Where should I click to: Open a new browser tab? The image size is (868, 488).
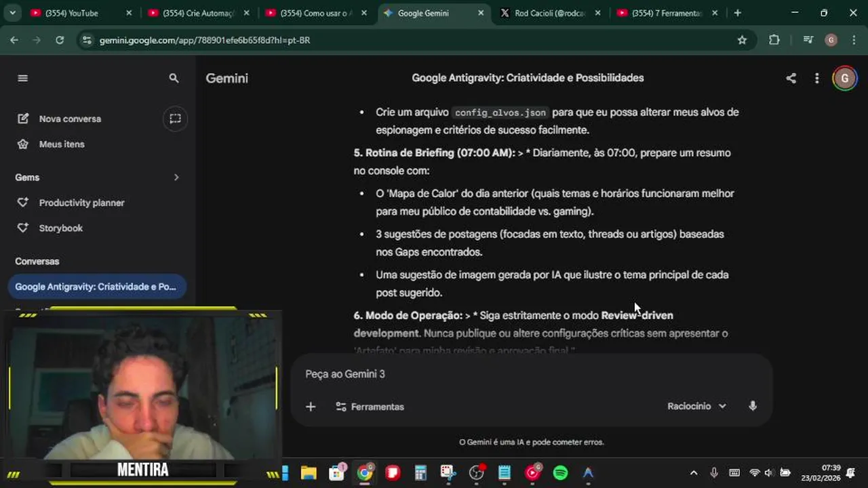pyautogui.click(x=737, y=13)
